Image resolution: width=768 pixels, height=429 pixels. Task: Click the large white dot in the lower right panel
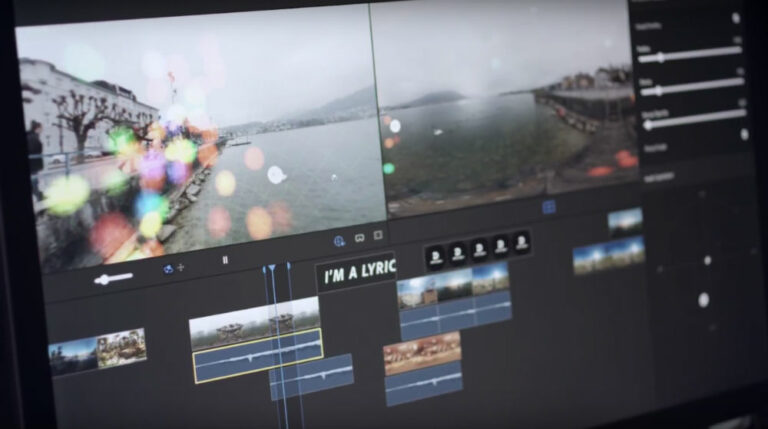pos(703,300)
